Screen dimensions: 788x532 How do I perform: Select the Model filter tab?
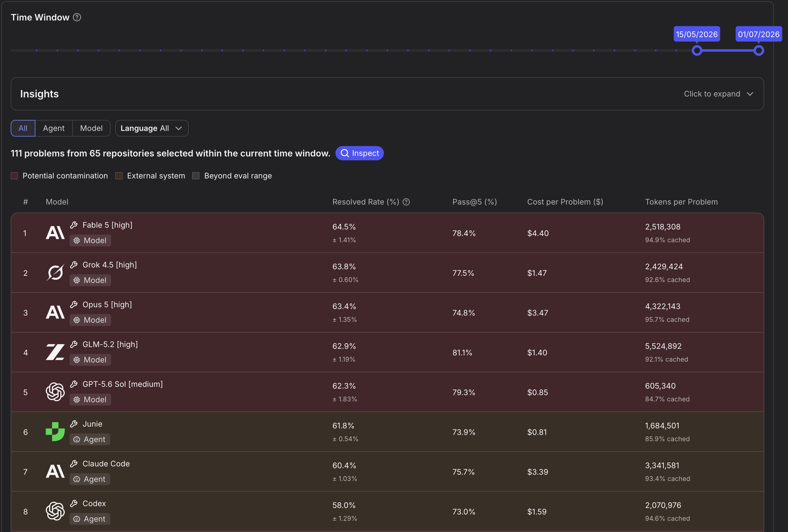pyautogui.click(x=91, y=128)
